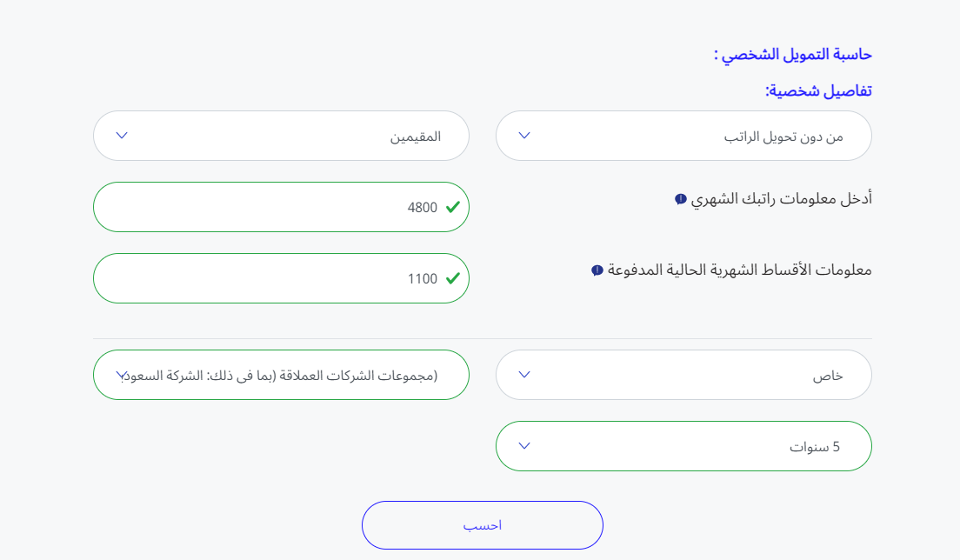Focus the installments field showing 1100

point(281,278)
